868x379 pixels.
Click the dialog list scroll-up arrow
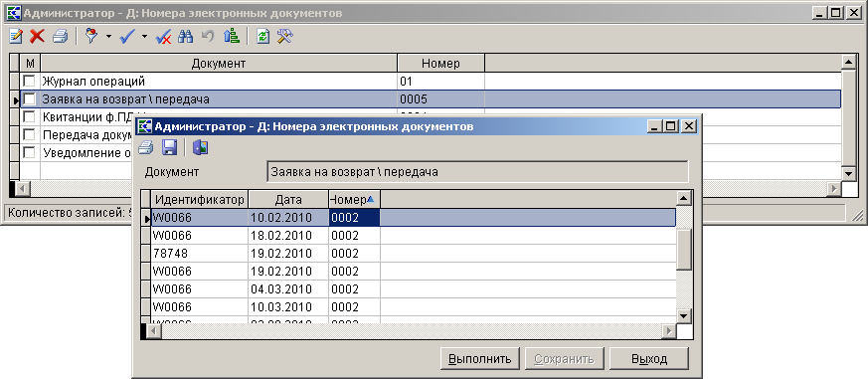685,198
